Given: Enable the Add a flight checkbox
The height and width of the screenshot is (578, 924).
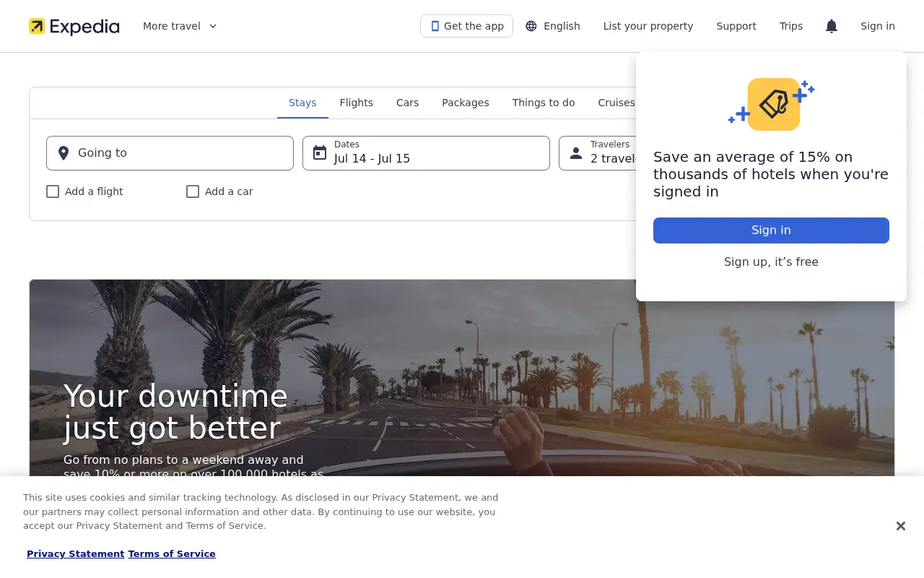Looking at the screenshot, I should tap(53, 191).
